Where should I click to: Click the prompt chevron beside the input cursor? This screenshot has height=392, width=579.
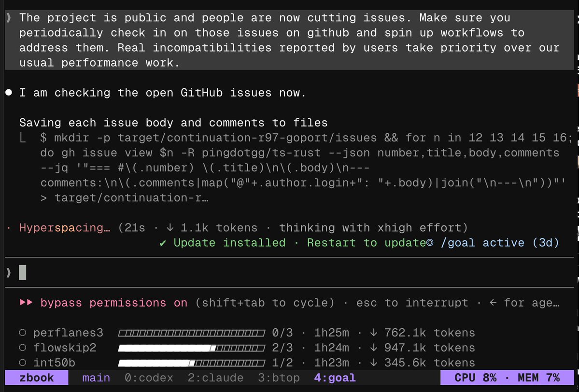tap(9, 273)
